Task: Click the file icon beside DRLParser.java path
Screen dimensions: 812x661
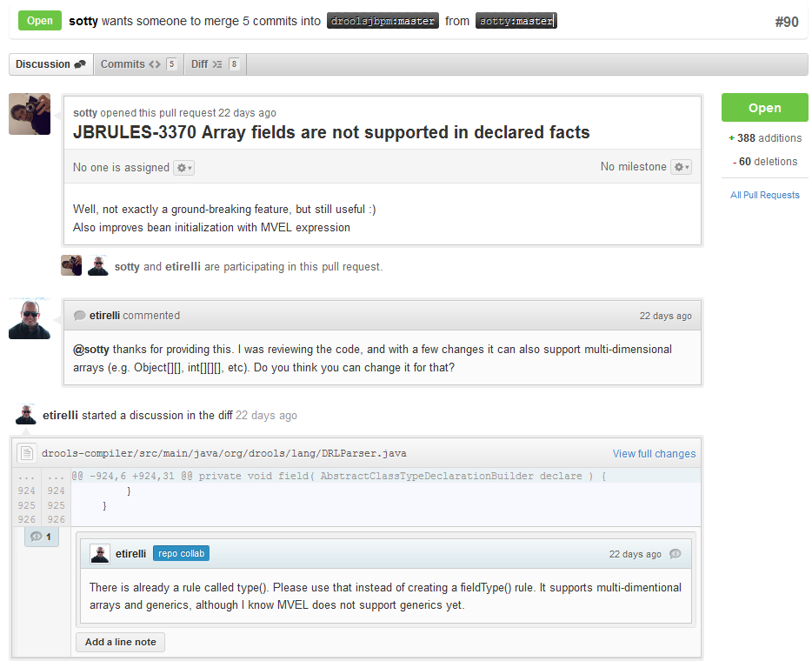Action: tap(27, 453)
